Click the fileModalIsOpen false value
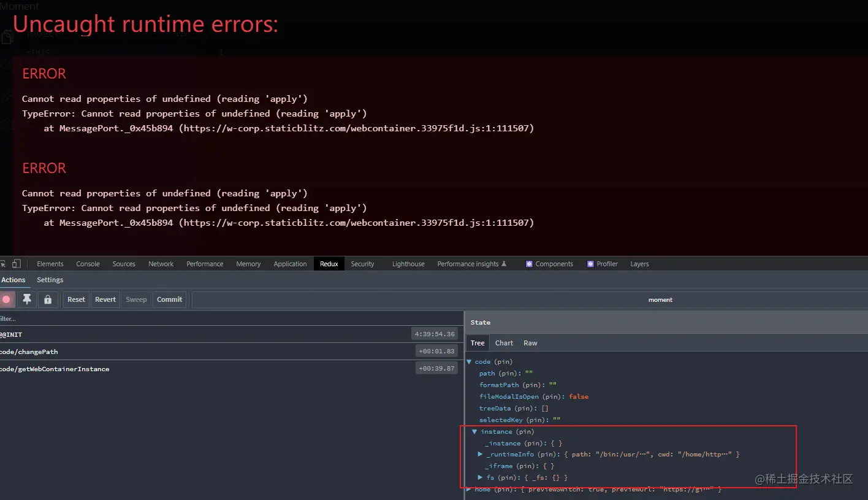Image resolution: width=868 pixels, height=500 pixels. click(579, 397)
